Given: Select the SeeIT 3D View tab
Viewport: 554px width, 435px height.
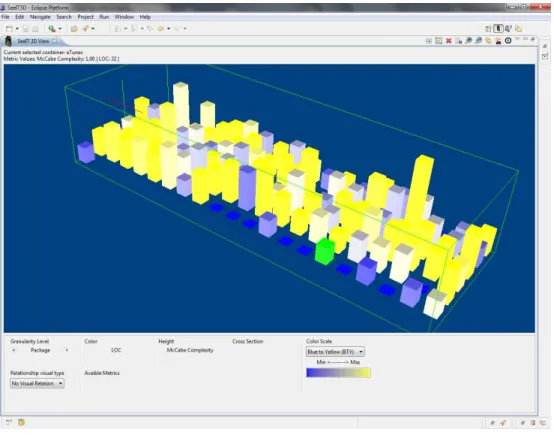Looking at the screenshot, I should (33, 41).
